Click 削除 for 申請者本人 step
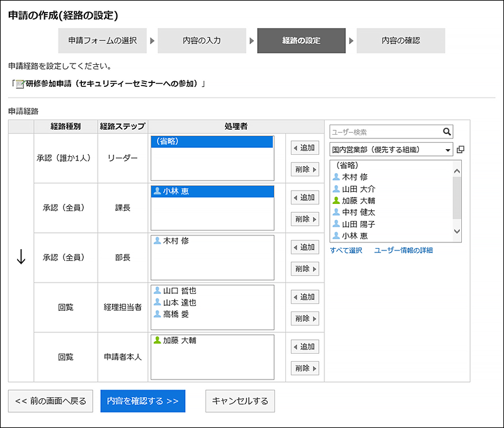Viewport: 504px width, 428px height. [x=305, y=368]
